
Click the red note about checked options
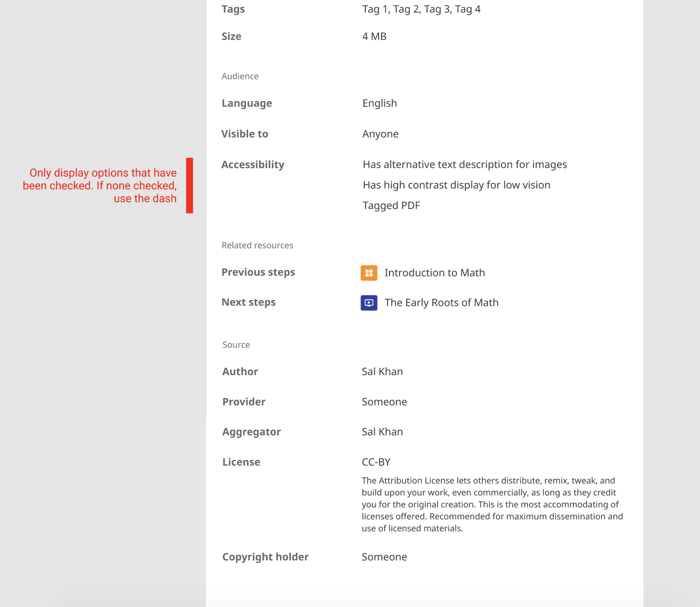pos(100,186)
